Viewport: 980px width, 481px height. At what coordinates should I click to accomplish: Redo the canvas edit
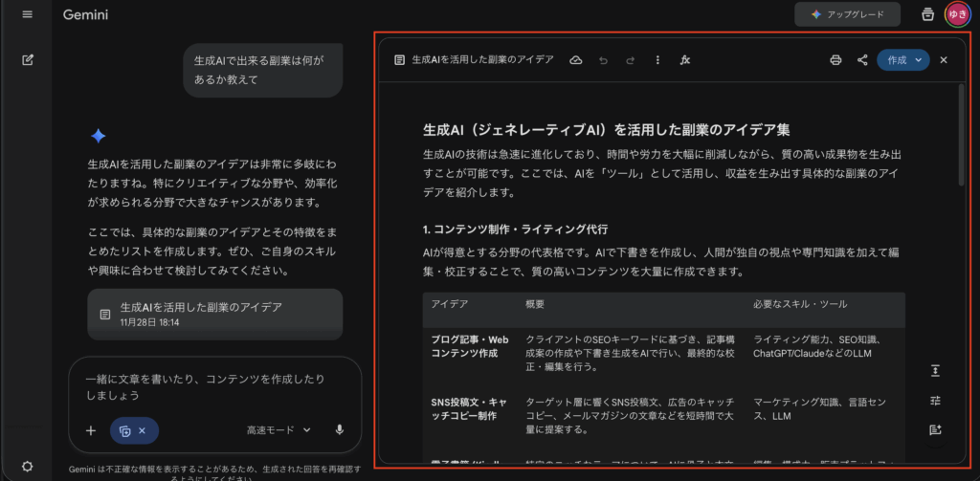(630, 59)
